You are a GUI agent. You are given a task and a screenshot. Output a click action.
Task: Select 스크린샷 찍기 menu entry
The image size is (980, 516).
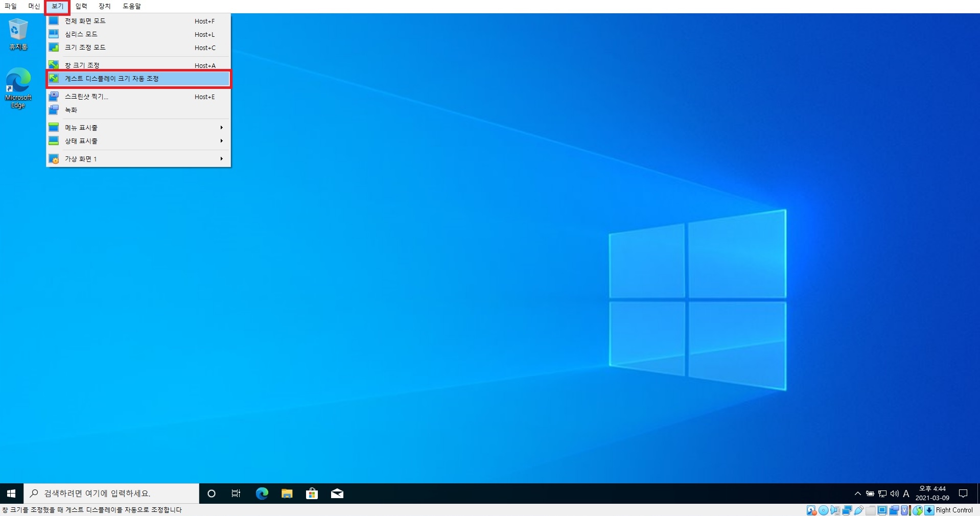pyautogui.click(x=138, y=97)
